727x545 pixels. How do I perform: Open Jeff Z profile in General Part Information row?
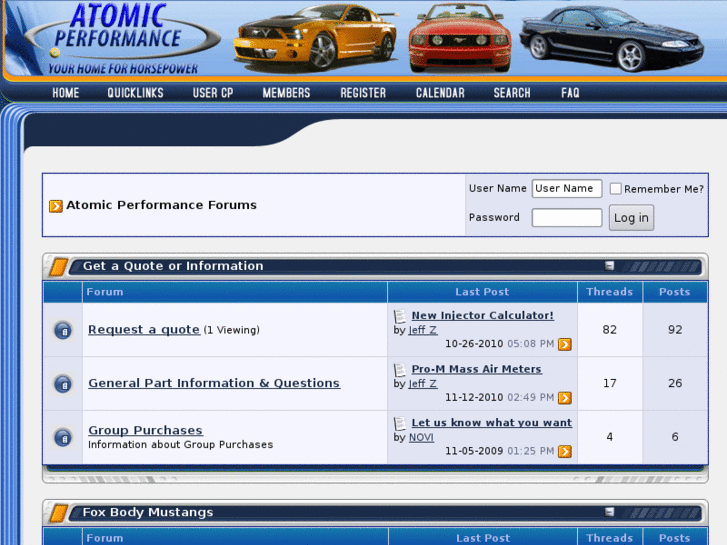pyautogui.click(x=423, y=384)
